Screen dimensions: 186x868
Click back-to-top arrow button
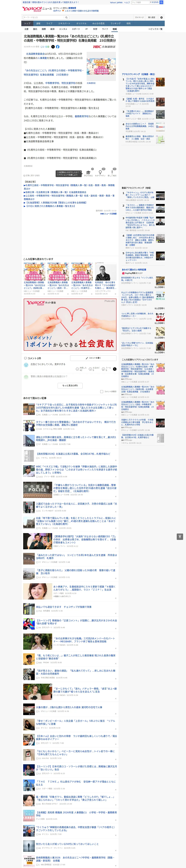click(180, 537)
